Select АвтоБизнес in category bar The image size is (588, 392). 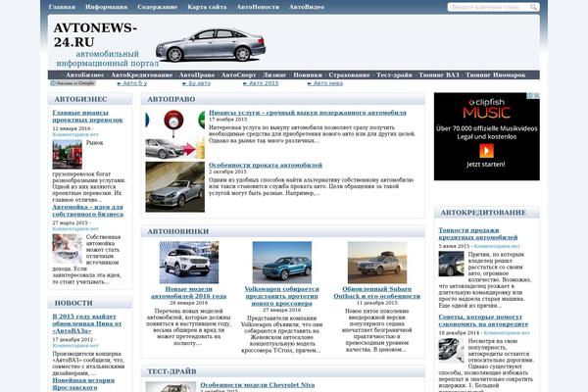click(85, 75)
